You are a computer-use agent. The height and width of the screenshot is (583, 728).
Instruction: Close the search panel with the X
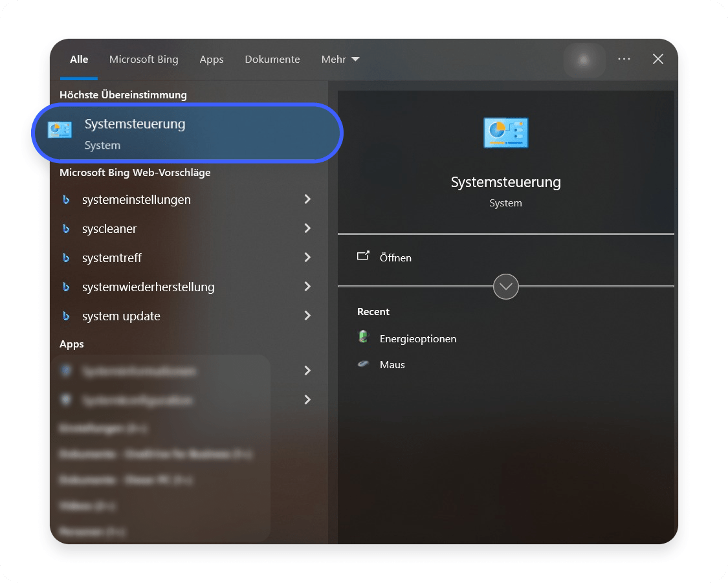(658, 59)
